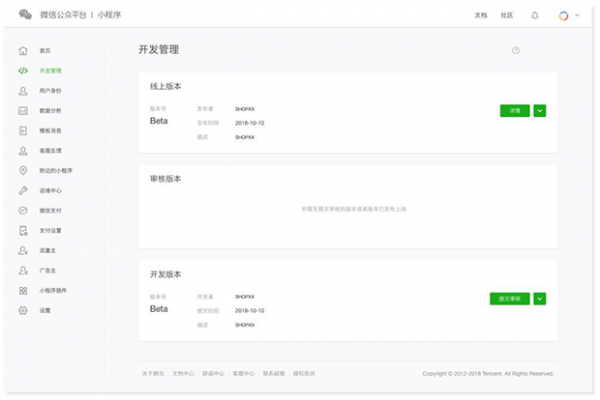Open the 设置 gear icon
The width and height of the screenshot is (600, 400).
pos(23,311)
